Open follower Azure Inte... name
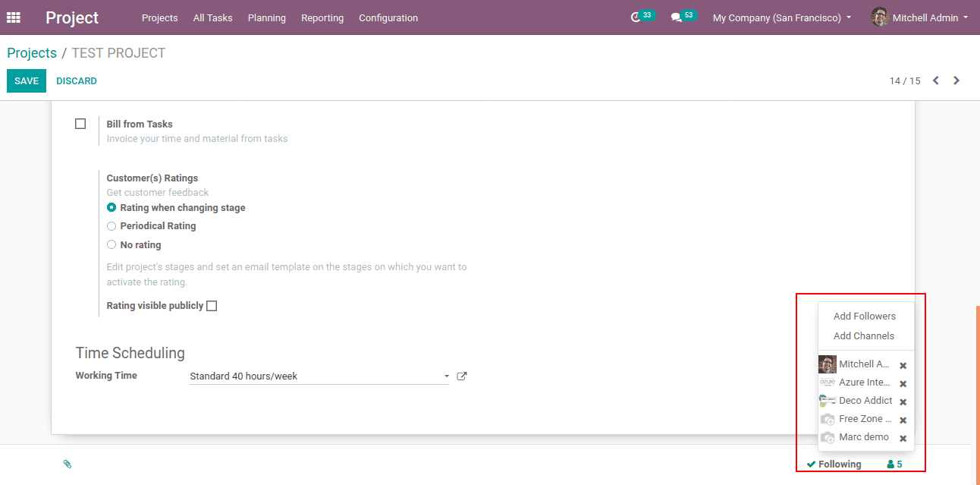Image resolution: width=980 pixels, height=485 pixels. pyautogui.click(x=865, y=383)
